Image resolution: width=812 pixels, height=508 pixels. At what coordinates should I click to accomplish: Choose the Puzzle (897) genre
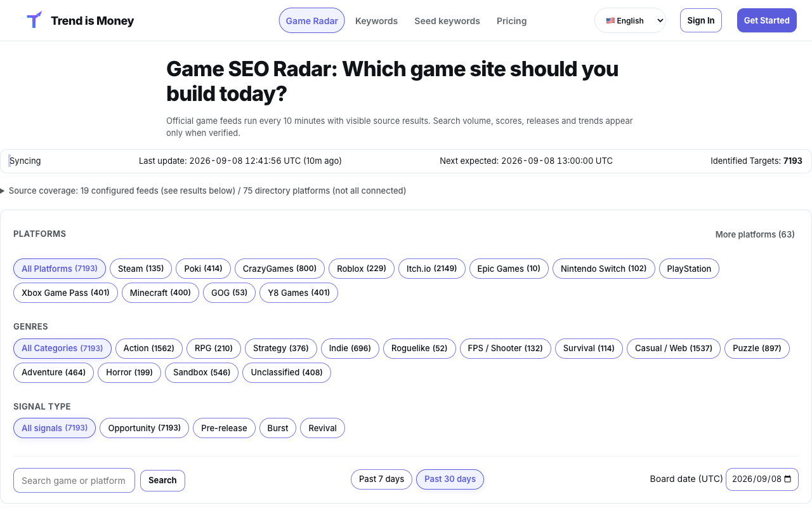(x=757, y=348)
